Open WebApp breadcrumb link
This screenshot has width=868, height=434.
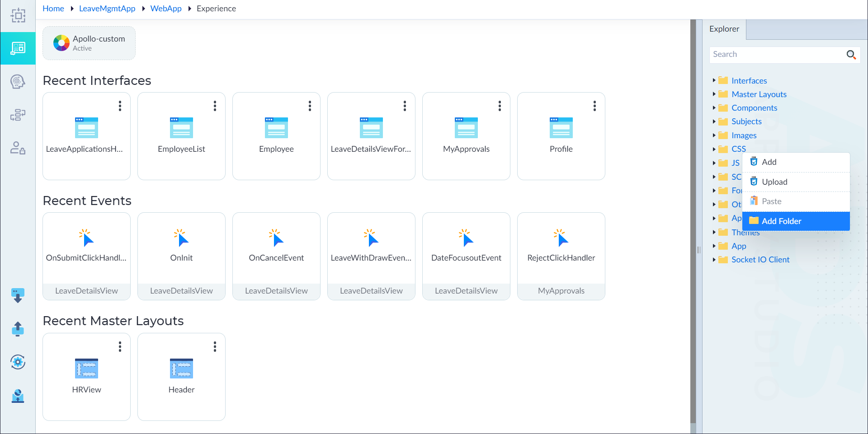click(166, 9)
